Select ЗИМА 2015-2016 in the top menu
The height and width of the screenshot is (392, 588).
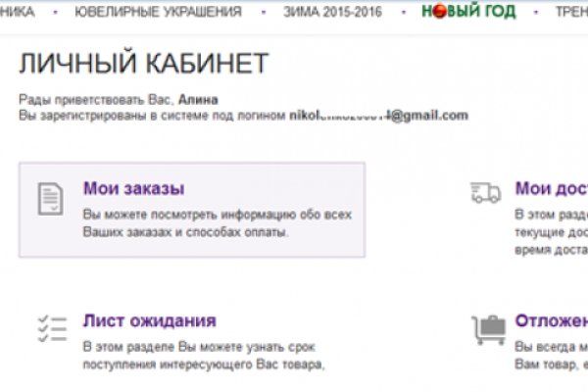point(331,12)
